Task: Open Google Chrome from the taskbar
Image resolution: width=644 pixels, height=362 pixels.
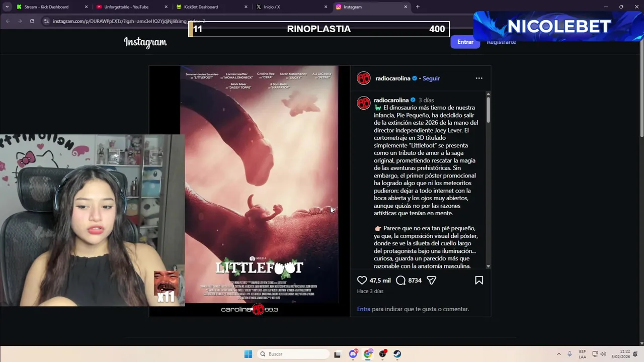Action: [368, 354]
